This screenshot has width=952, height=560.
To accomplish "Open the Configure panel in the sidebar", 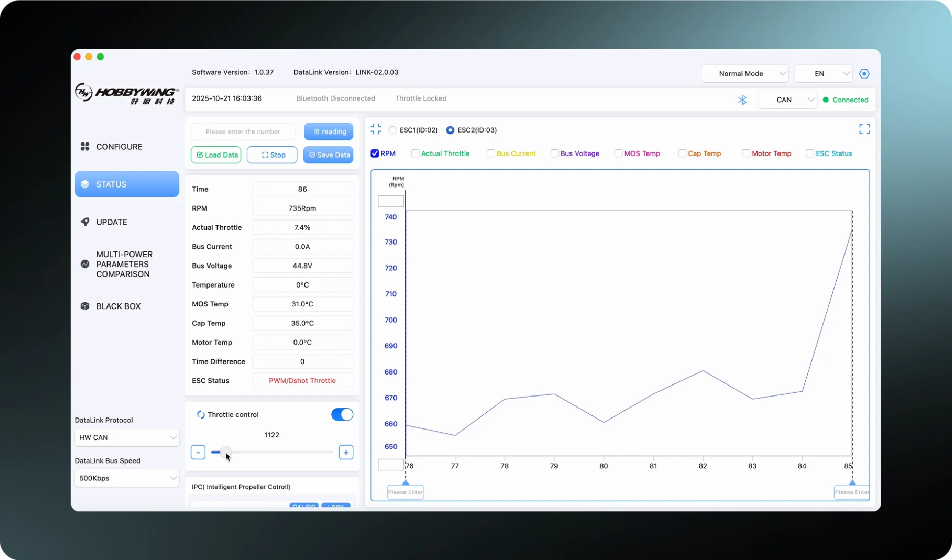I will coord(119,146).
